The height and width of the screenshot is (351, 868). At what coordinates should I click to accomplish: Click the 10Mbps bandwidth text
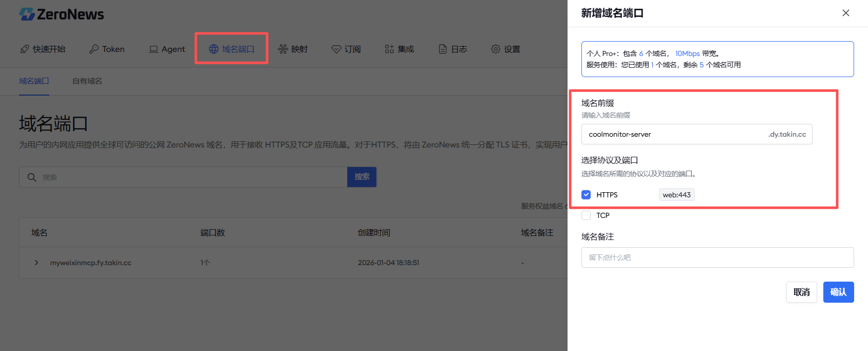click(x=688, y=53)
